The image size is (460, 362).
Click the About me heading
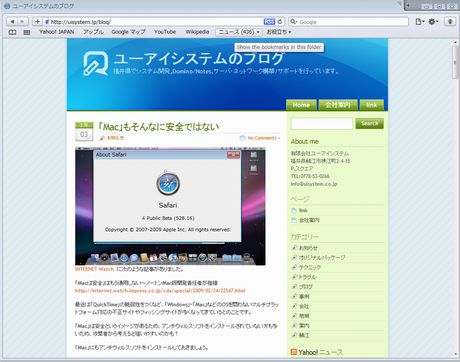305,141
